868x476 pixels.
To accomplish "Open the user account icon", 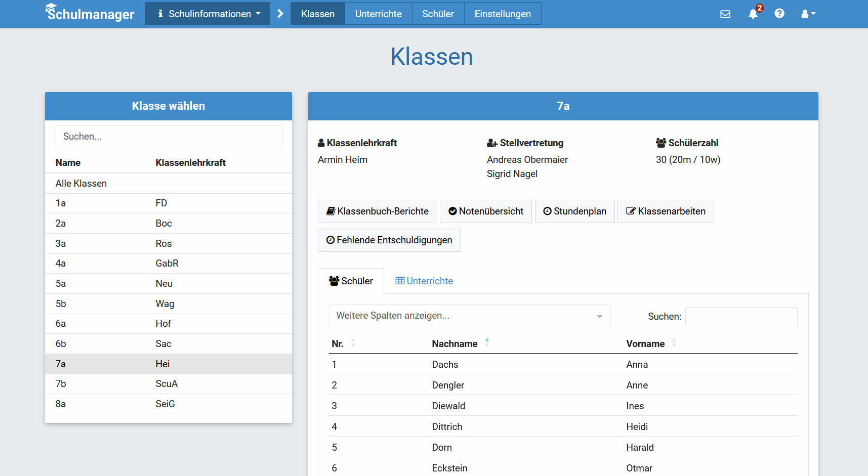I will tap(806, 14).
